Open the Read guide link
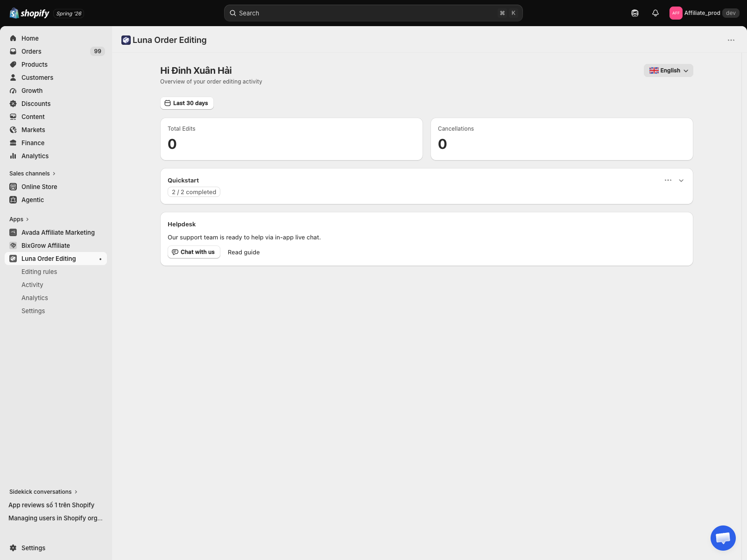 [244, 252]
